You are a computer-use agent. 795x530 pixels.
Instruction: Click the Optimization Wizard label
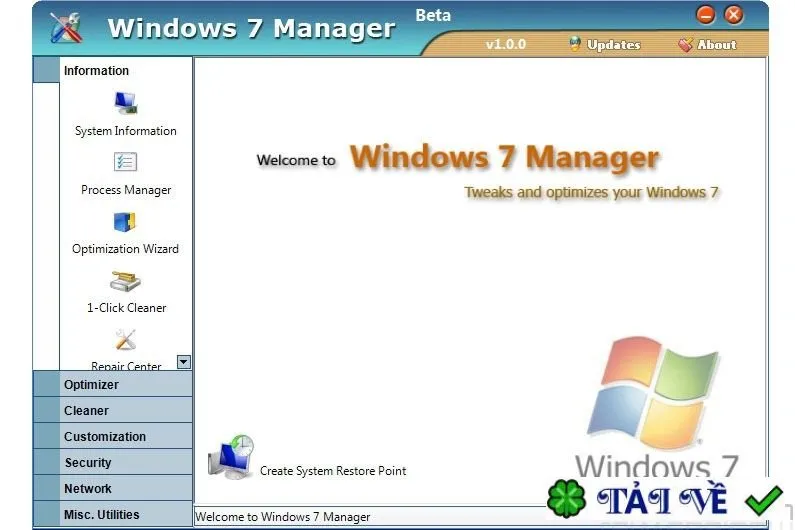(125, 249)
